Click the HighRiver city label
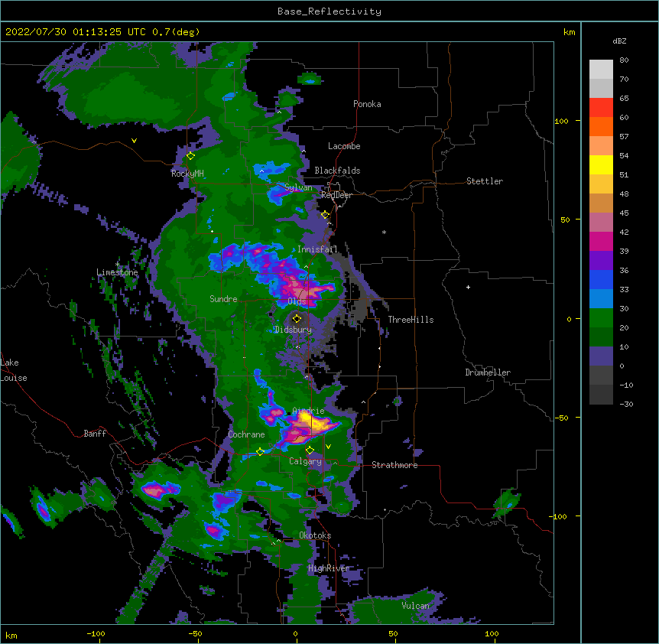 pos(329,568)
